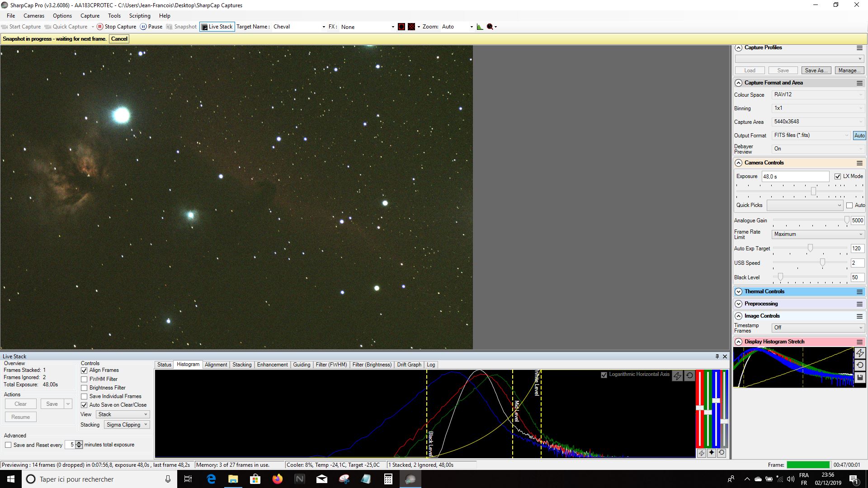Open Preprocessing hamburger menu

click(859, 304)
